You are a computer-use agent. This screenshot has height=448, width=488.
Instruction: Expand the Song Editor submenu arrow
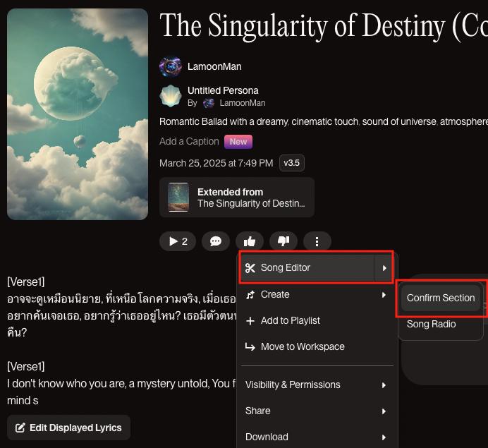tap(384, 268)
